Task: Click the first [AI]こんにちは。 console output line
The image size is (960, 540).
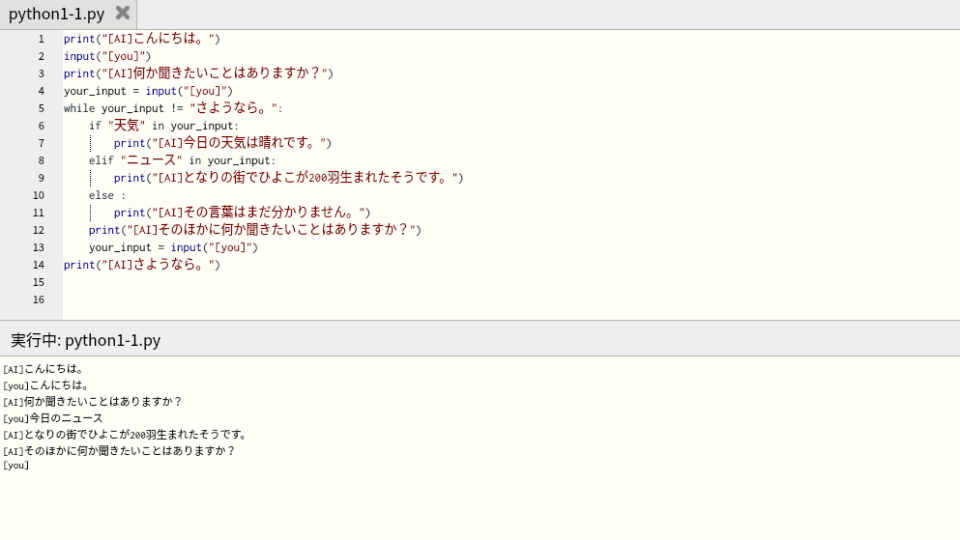Action: tap(43, 369)
